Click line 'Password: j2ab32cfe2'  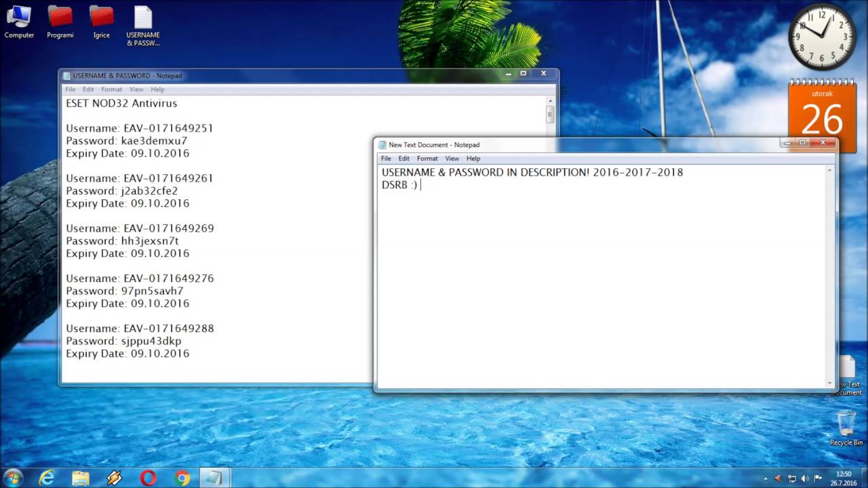pos(121,191)
